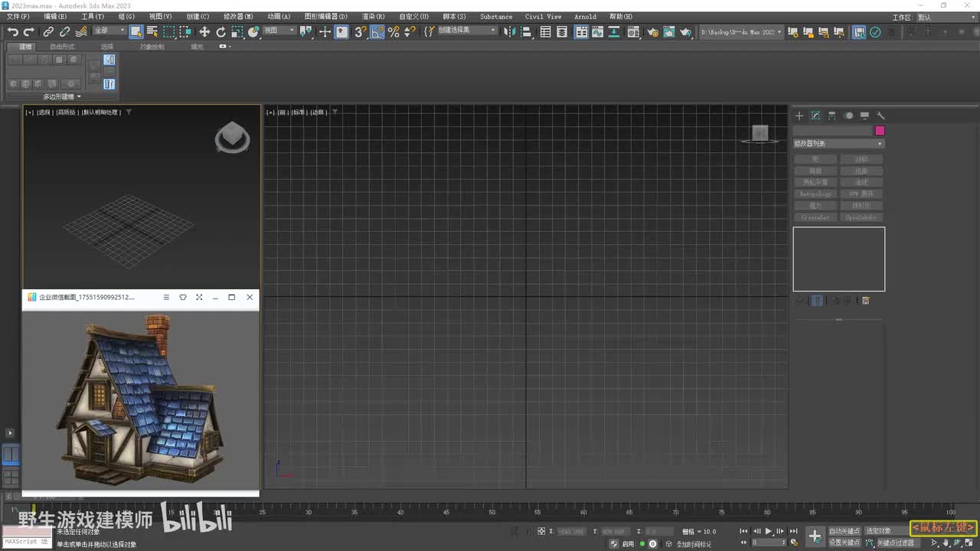Screen dimensions: 980x551
Task: Expand the modifier list dropdown (修改器列表)
Action: [838, 144]
